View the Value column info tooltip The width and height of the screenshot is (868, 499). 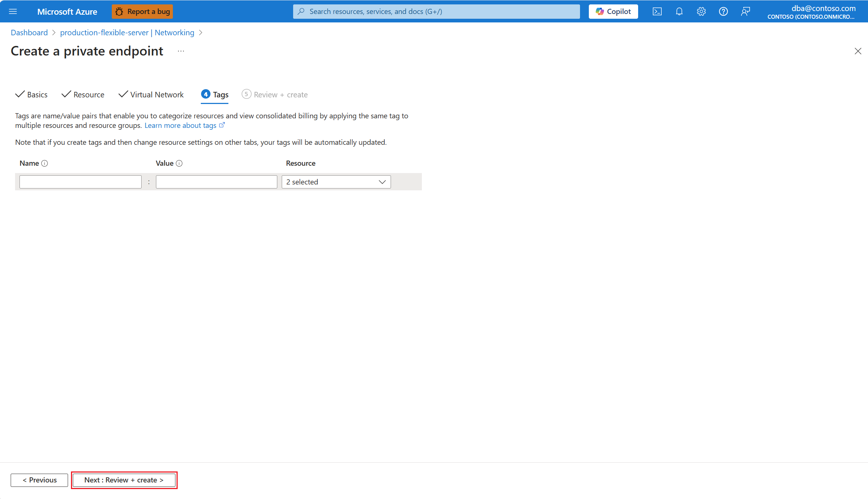pyautogui.click(x=179, y=163)
